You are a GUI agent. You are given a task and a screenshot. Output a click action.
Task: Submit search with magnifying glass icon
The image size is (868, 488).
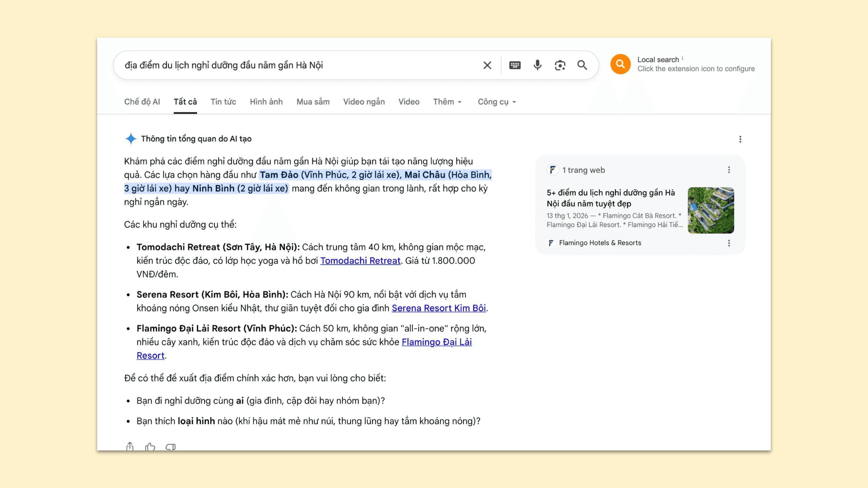582,65
